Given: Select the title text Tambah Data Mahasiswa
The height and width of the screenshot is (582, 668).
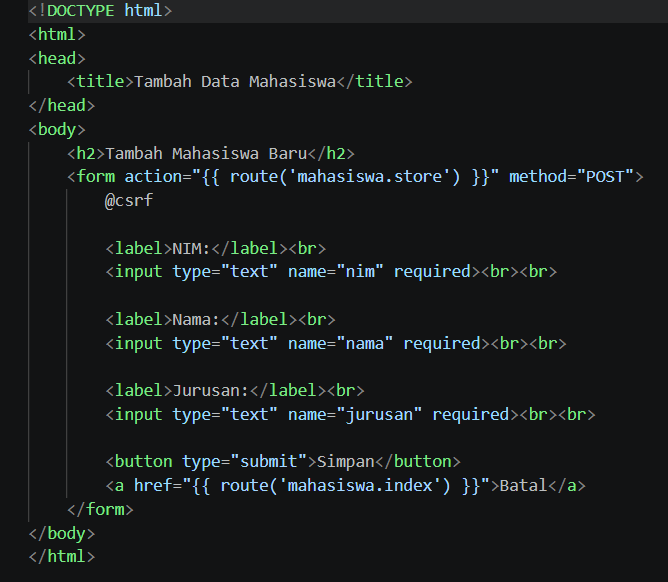Looking at the screenshot, I should click(235, 81).
